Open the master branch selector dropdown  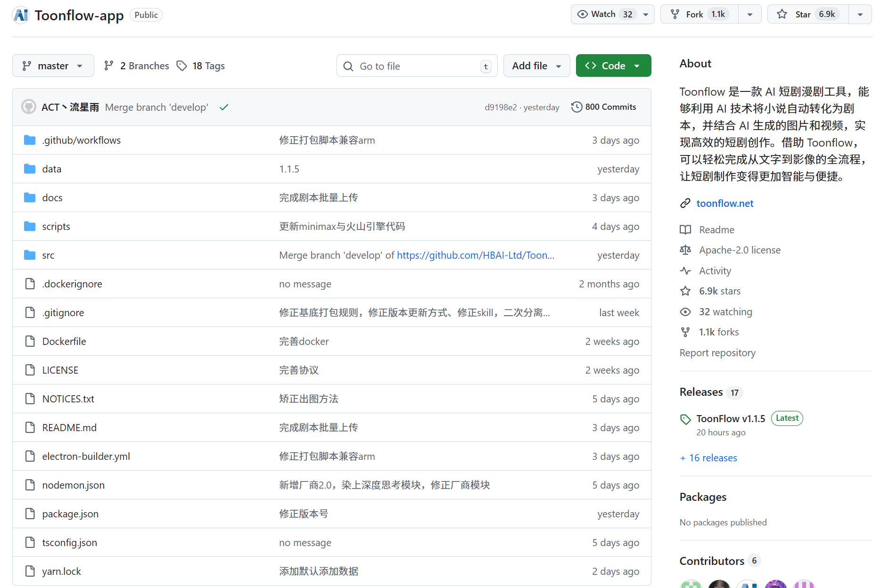click(x=53, y=66)
